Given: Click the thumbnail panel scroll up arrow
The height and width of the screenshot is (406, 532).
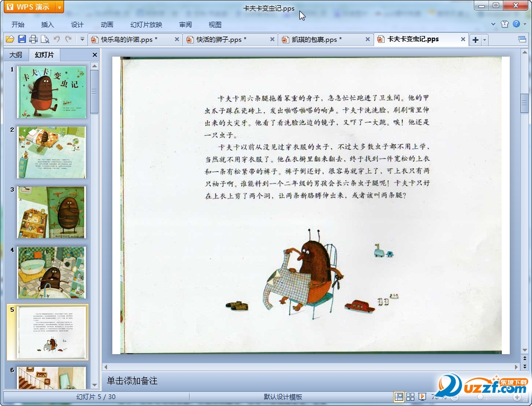Looking at the screenshot, I should coord(95,66).
